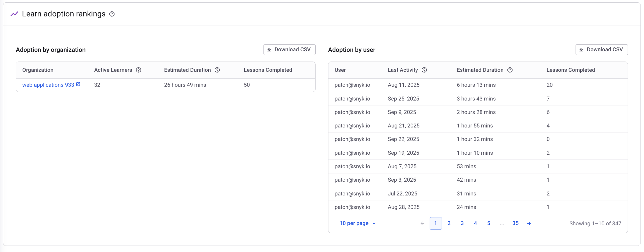Click the Organization column header
This screenshot has height=252, width=644.
[38, 70]
